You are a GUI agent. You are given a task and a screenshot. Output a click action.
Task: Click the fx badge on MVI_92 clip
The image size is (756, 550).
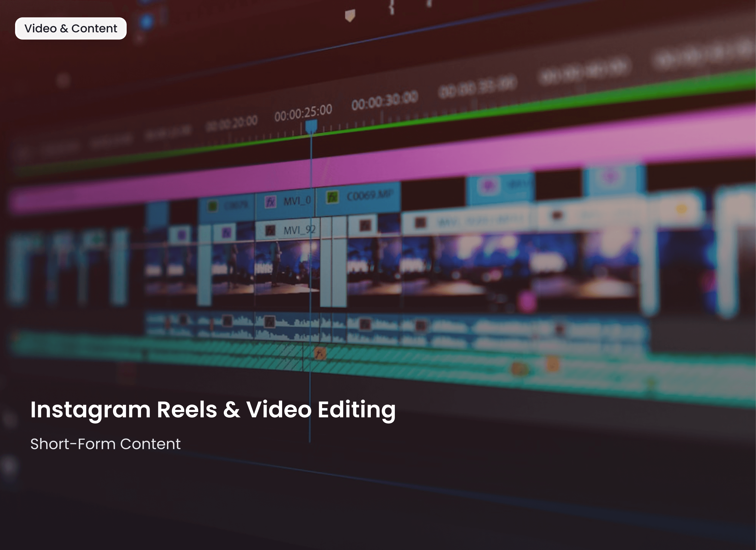coord(270,230)
